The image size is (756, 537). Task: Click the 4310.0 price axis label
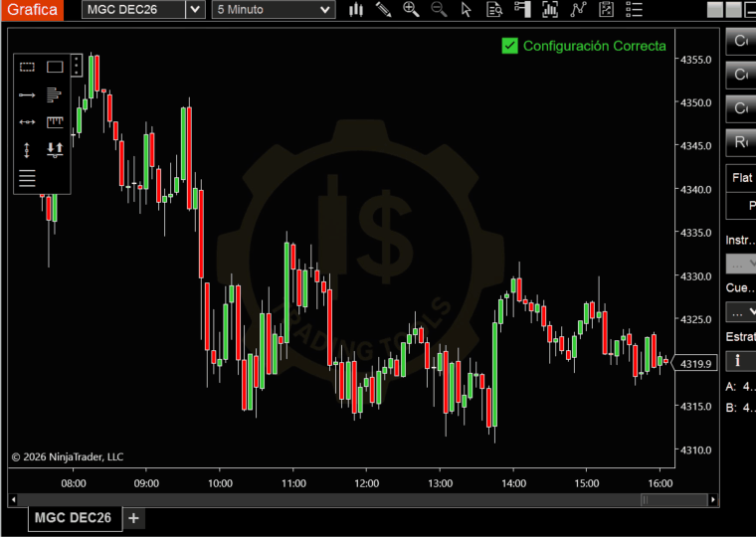(695, 450)
